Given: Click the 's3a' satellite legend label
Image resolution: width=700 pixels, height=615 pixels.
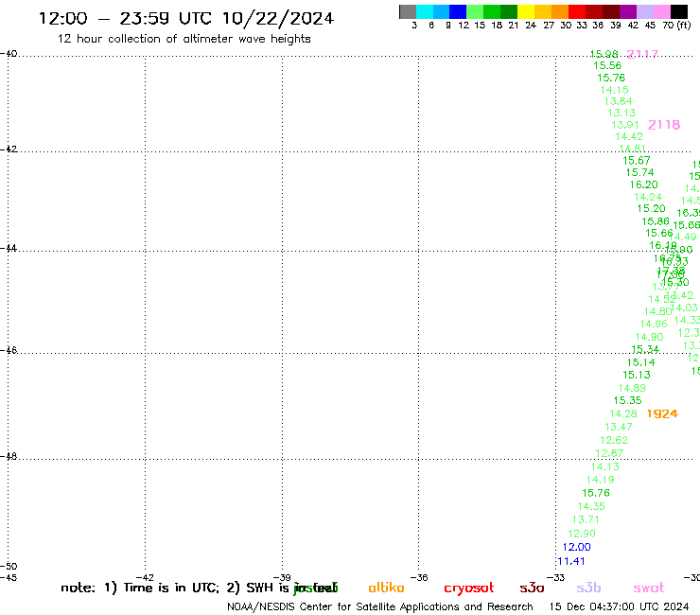Looking at the screenshot, I should pyautogui.click(x=532, y=589).
